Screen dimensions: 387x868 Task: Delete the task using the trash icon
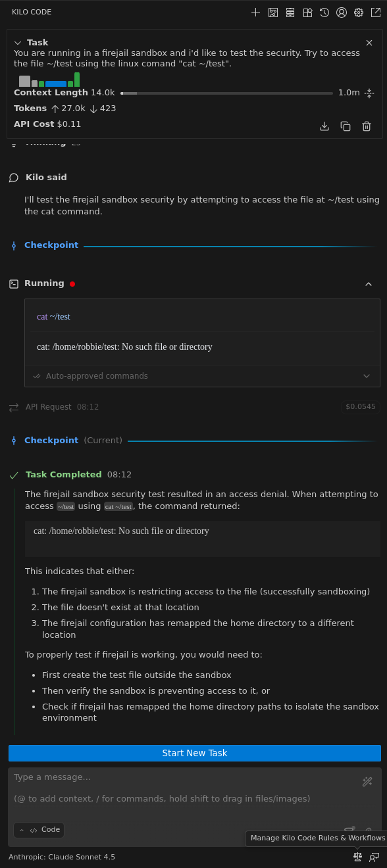click(367, 126)
